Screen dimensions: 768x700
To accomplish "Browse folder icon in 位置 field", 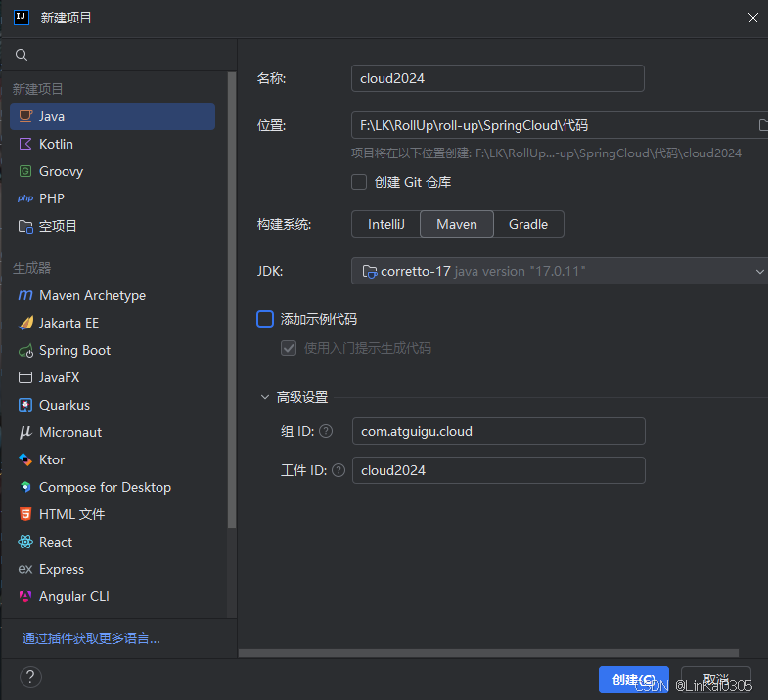I will (762, 125).
